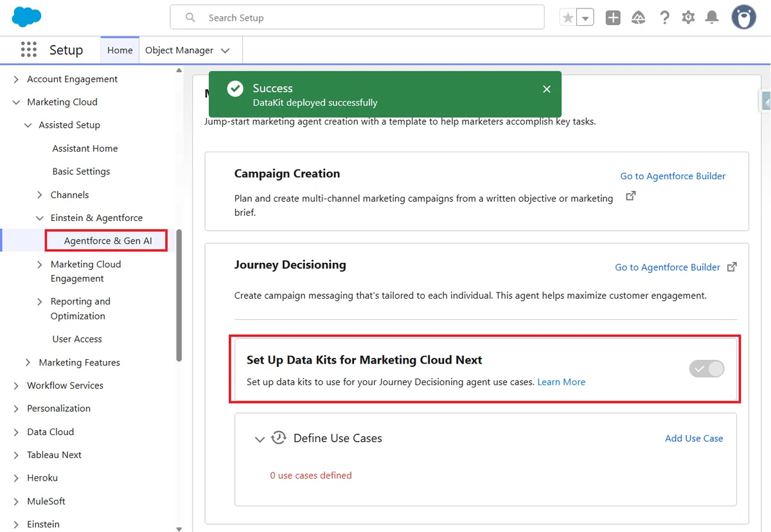Click the sidebar scroll down arrow
Screen dimensions: 771x532
coord(179,528)
